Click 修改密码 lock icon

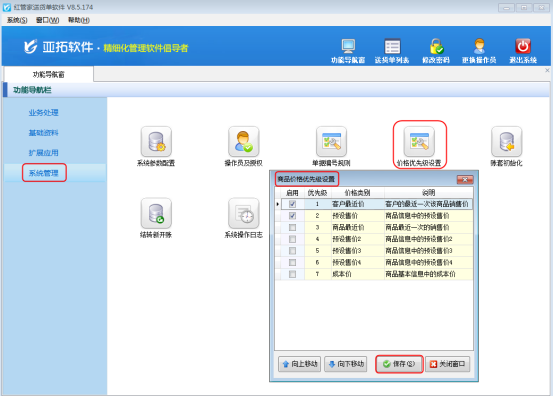tap(436, 46)
